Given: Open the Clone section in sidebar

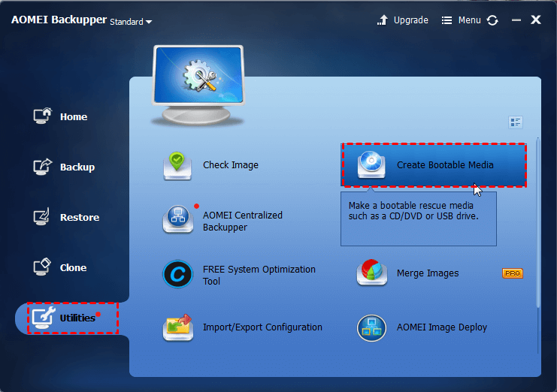Looking at the screenshot, I should [60, 267].
